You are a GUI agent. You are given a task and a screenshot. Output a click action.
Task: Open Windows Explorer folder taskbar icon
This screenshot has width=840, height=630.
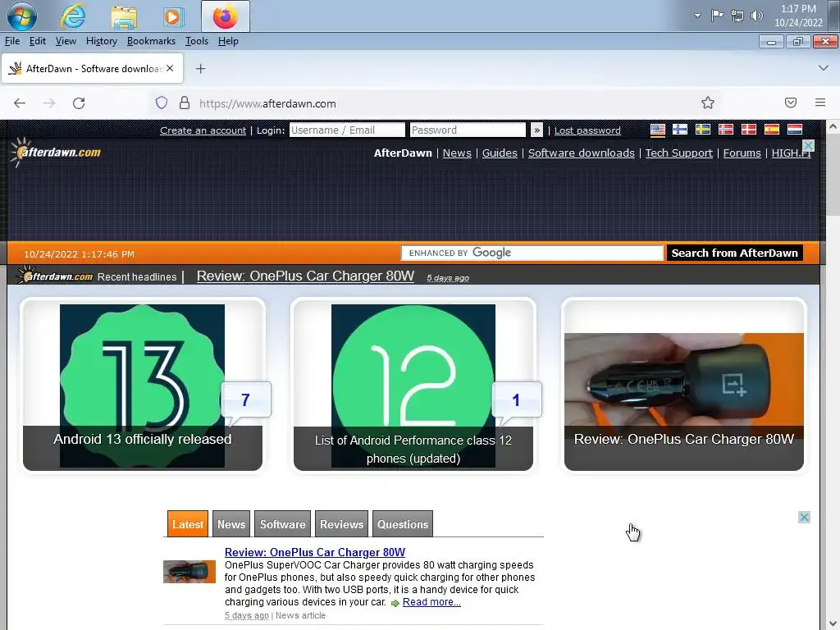click(124, 16)
